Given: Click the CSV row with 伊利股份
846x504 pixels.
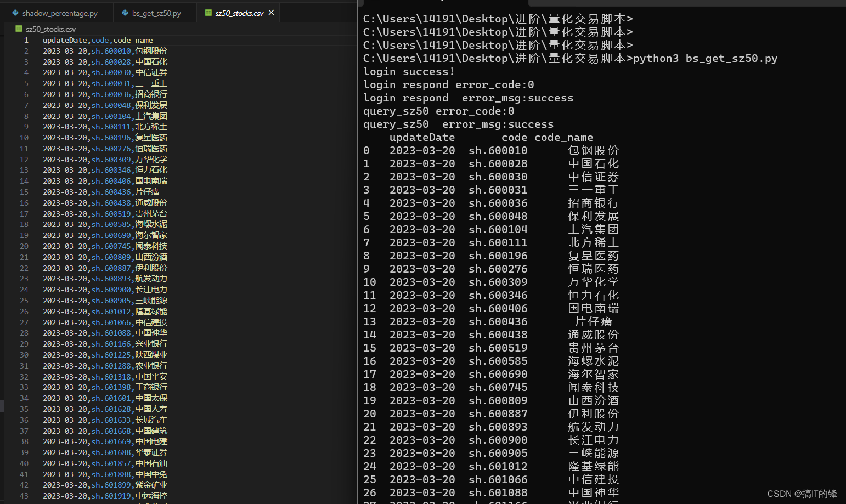Looking at the screenshot, I should [x=105, y=268].
